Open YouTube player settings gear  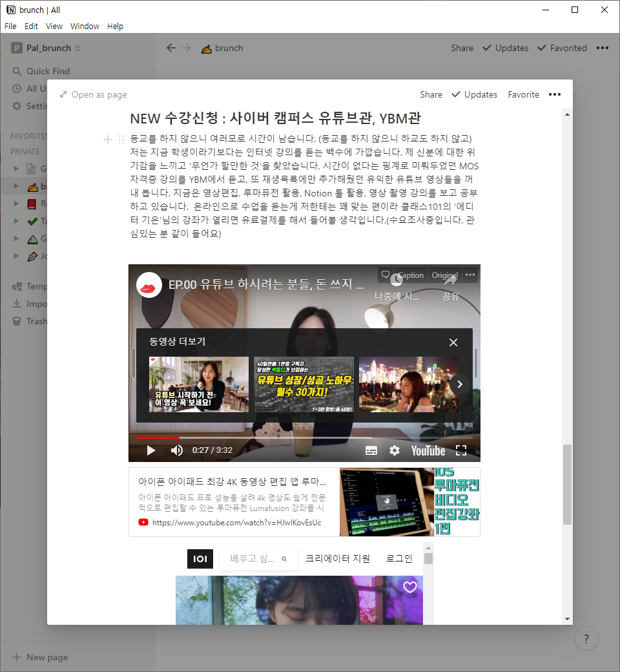[394, 450]
